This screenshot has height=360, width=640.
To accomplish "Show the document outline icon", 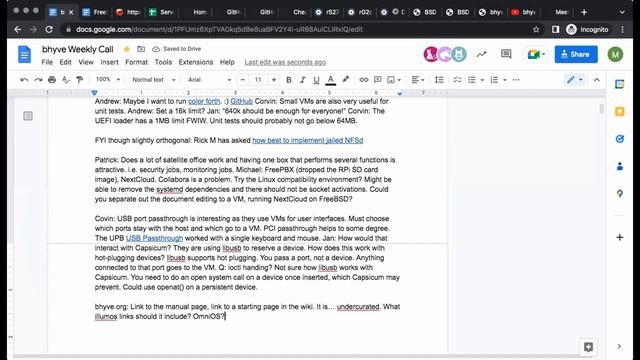I will coord(28,116).
